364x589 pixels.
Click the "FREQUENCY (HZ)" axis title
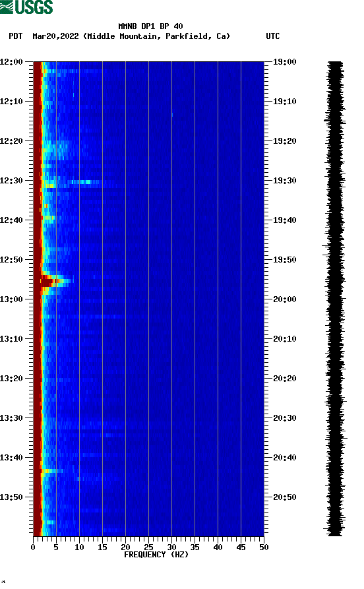click(x=156, y=555)
